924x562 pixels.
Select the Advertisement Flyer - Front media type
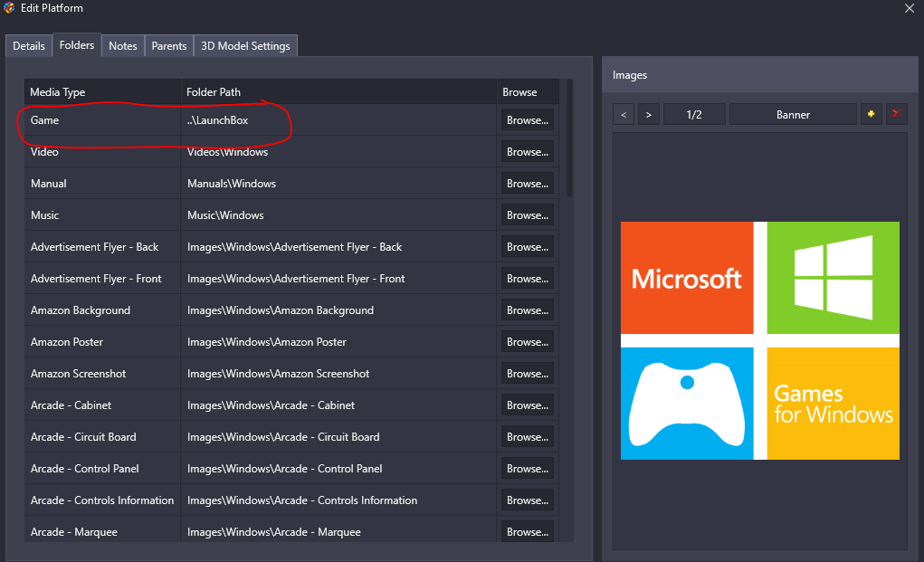pyautogui.click(x=96, y=280)
